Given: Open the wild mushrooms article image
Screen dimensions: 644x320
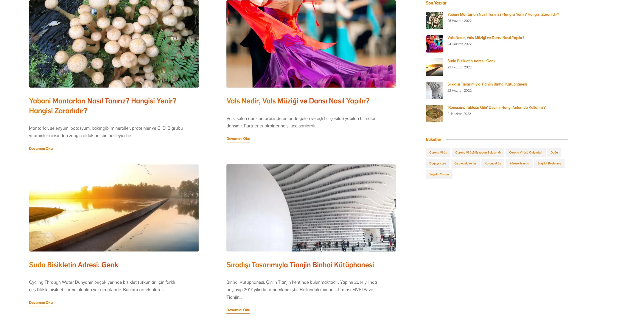Looking at the screenshot, I should click(x=114, y=44).
